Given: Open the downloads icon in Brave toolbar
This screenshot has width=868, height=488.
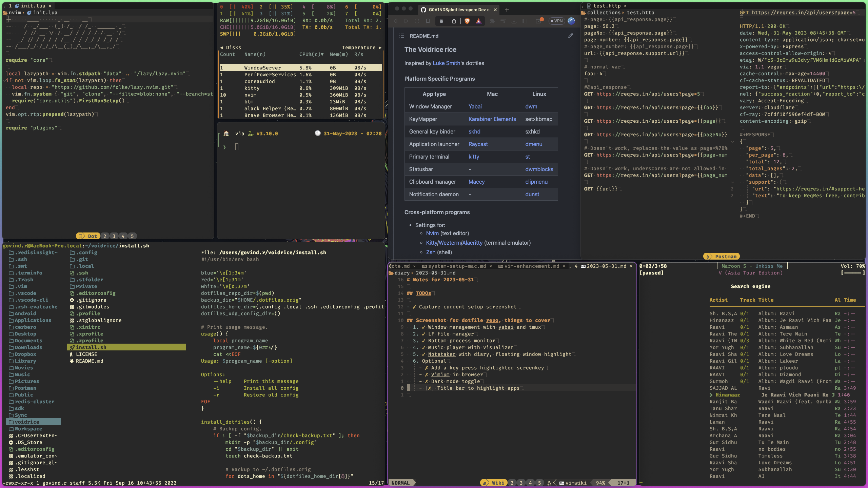Looking at the screenshot, I should pos(514,21).
